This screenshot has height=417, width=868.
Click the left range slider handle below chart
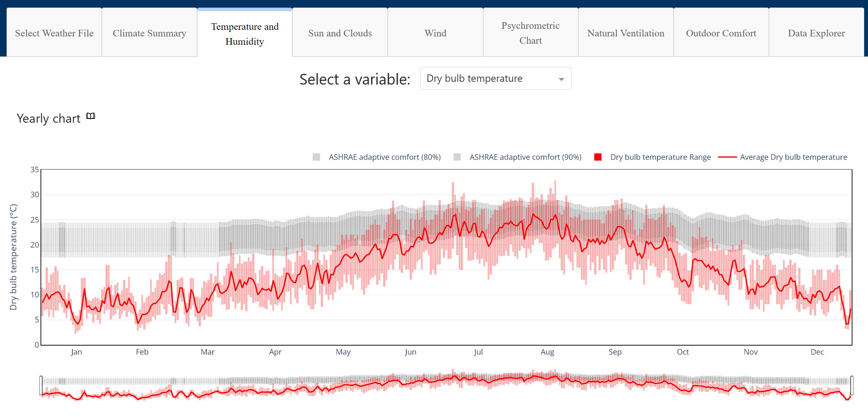41,385
